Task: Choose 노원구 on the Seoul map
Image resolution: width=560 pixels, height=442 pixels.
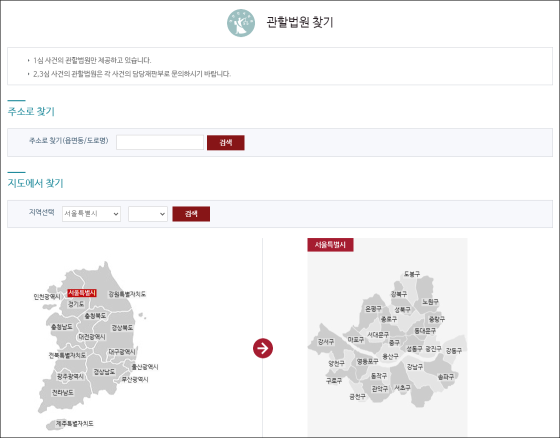Action: (x=430, y=302)
